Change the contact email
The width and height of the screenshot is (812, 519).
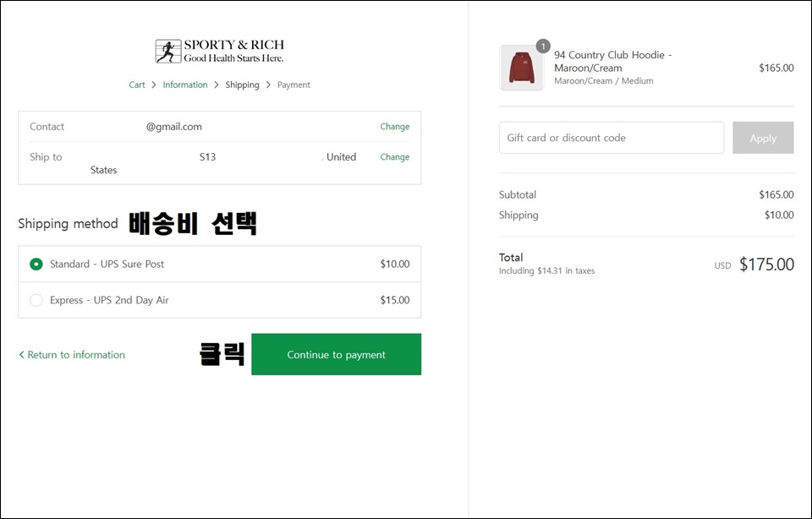(x=395, y=126)
